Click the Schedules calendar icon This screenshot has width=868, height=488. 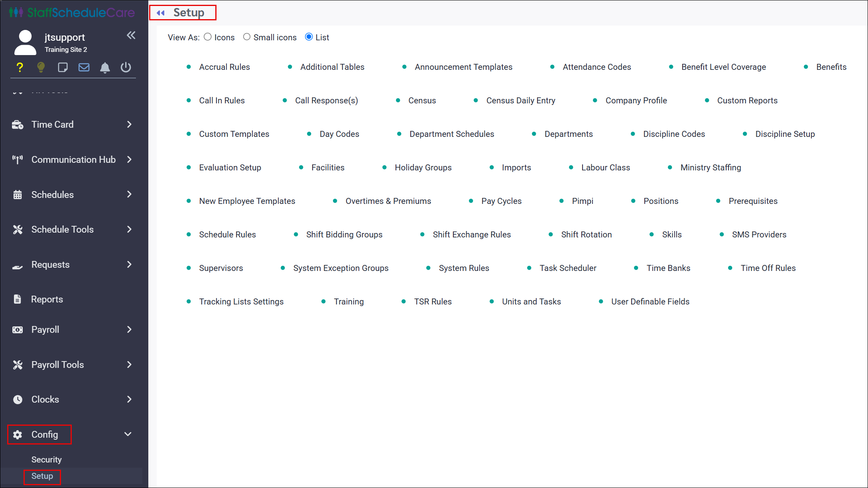(18, 195)
